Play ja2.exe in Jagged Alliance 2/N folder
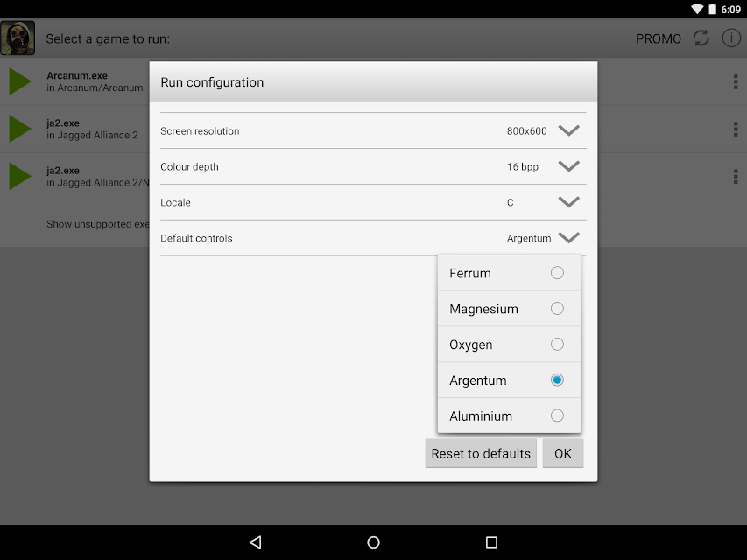 (20, 176)
